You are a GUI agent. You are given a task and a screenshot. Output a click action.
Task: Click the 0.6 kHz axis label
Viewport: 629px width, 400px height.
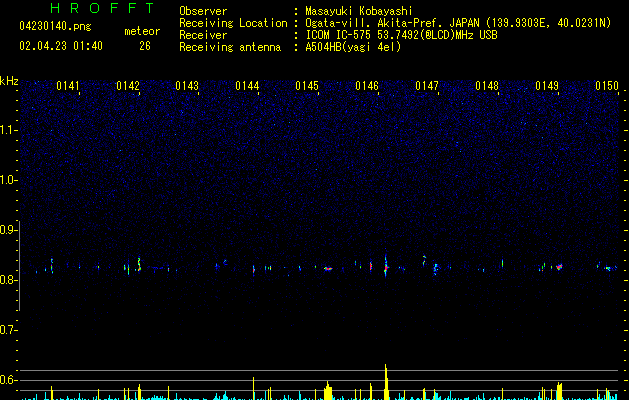(8, 380)
